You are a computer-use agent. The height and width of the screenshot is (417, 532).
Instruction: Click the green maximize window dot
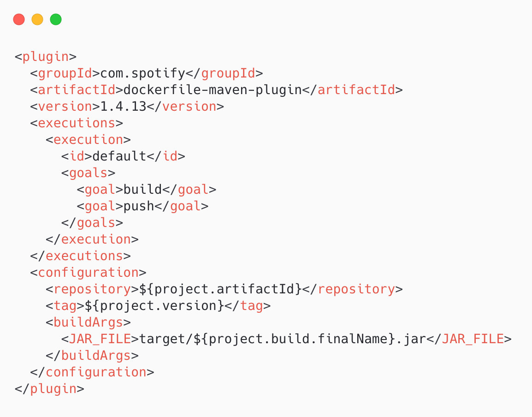[x=56, y=19]
